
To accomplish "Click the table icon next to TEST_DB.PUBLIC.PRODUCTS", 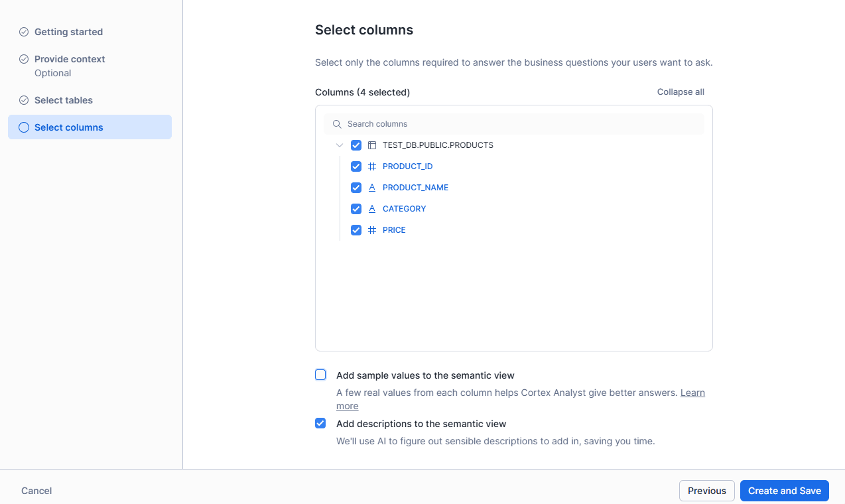I will coord(372,145).
